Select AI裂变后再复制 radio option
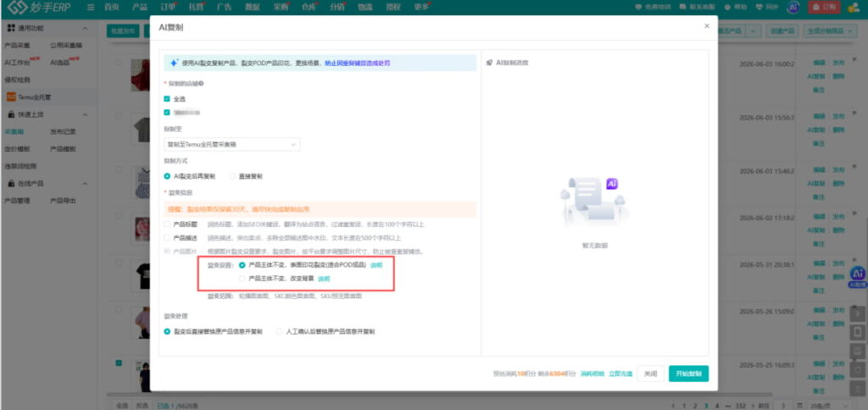868x410 pixels. 167,176
